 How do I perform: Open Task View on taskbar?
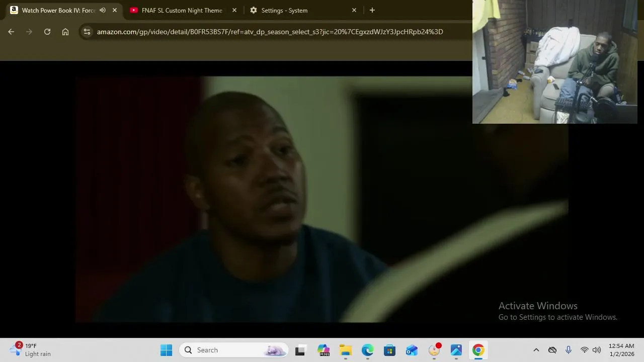pyautogui.click(x=300, y=350)
